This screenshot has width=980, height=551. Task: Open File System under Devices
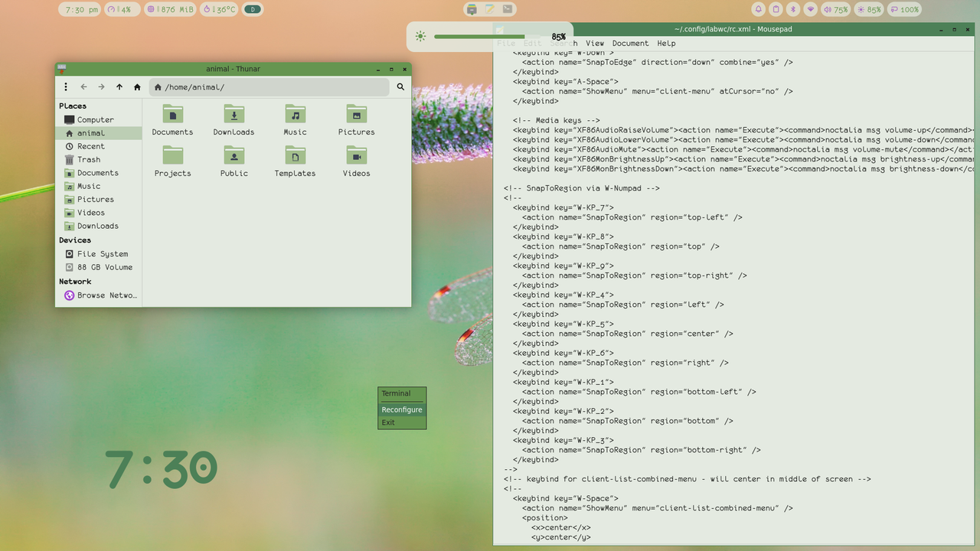point(99,254)
